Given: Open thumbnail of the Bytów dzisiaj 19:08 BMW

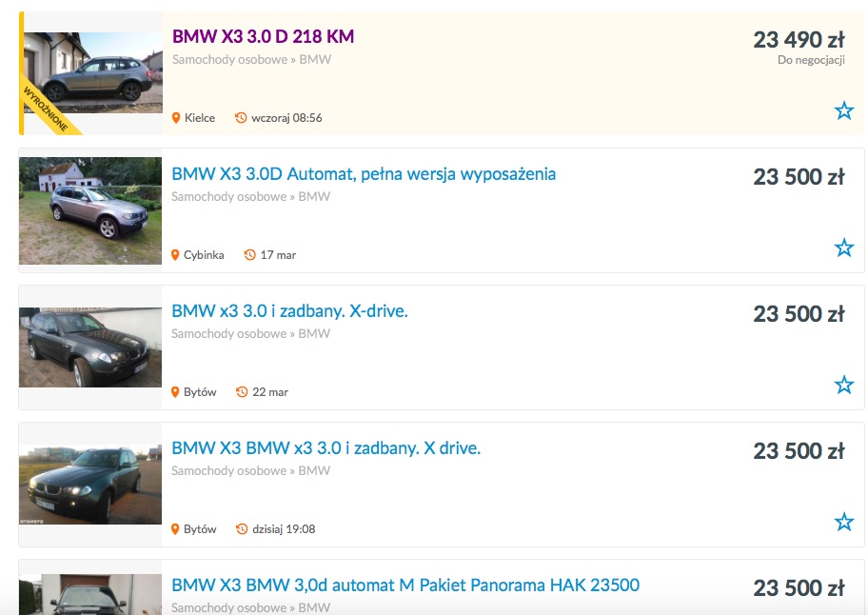Looking at the screenshot, I should (x=90, y=485).
